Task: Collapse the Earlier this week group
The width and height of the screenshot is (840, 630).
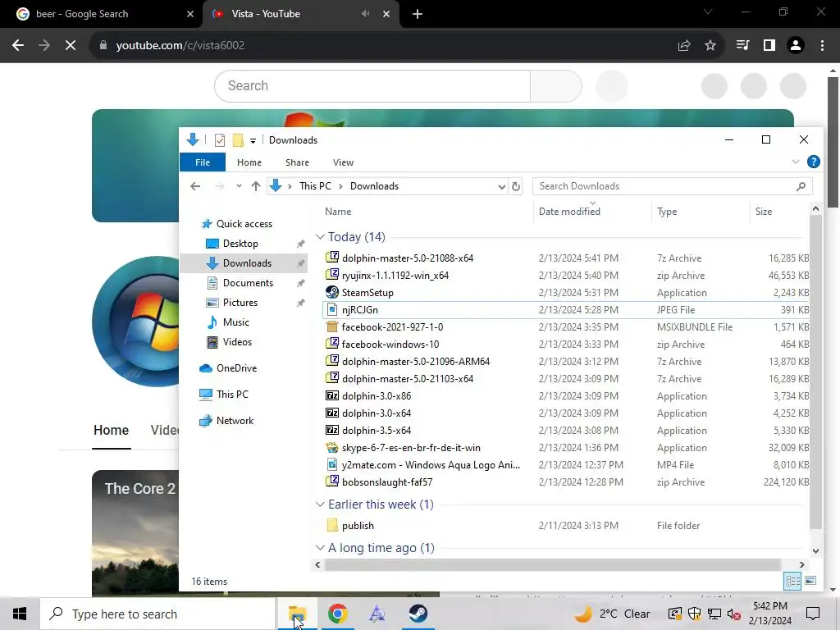Action: [320, 504]
